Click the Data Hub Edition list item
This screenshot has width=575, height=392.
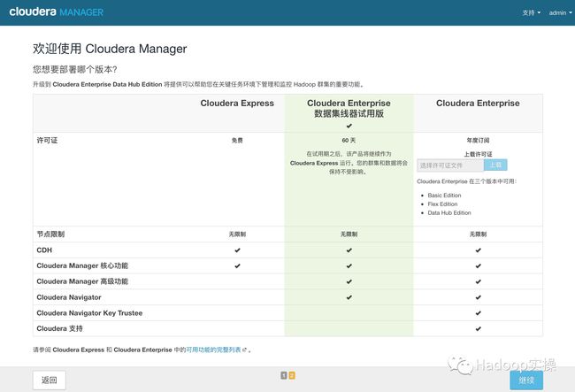click(x=449, y=213)
